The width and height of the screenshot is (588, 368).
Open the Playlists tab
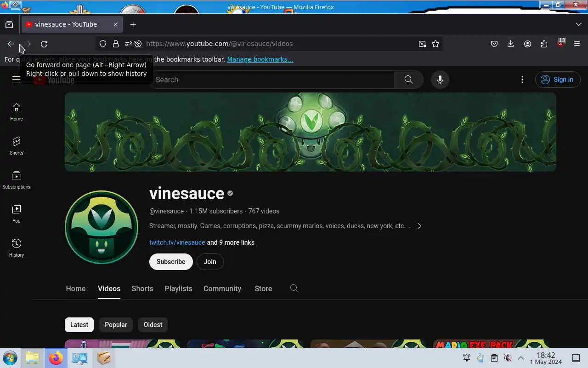pyautogui.click(x=178, y=288)
